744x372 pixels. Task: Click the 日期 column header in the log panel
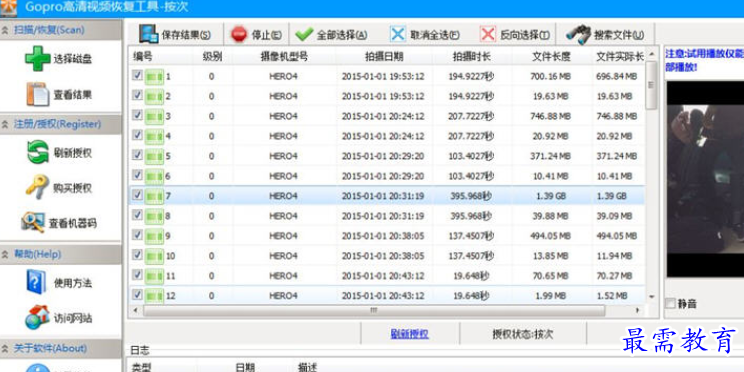(245, 367)
